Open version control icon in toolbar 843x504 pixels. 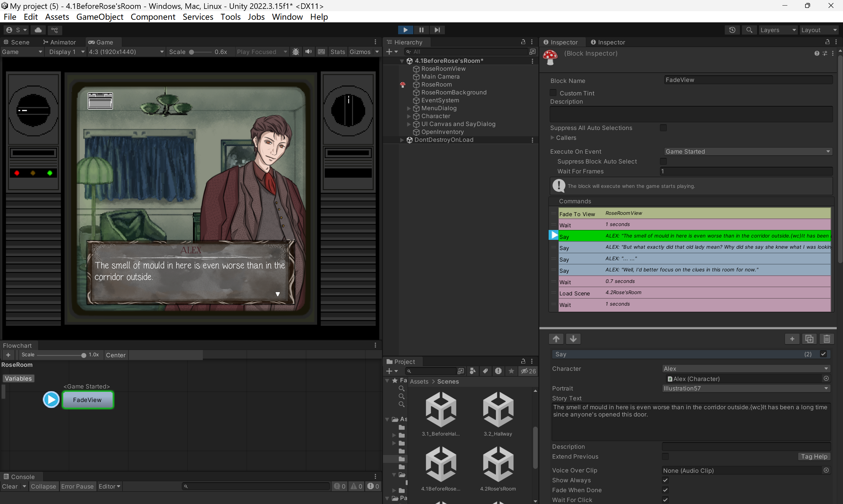click(x=54, y=30)
